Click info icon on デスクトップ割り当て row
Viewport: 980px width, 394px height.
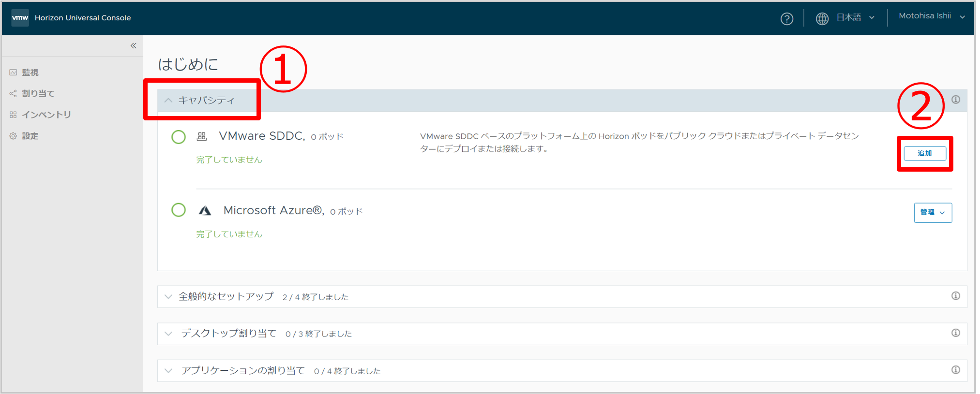[956, 333]
